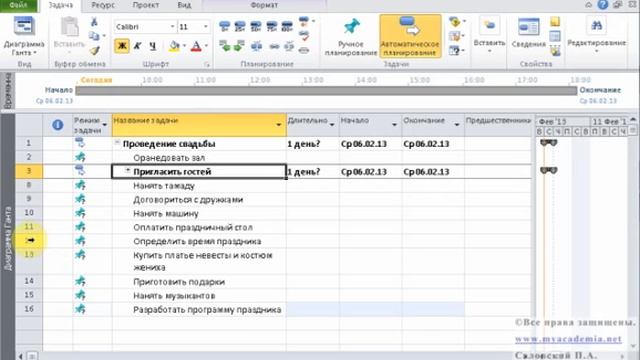Open the font size 11 dropdown
Screen dimensions: 640x360
click(206, 27)
